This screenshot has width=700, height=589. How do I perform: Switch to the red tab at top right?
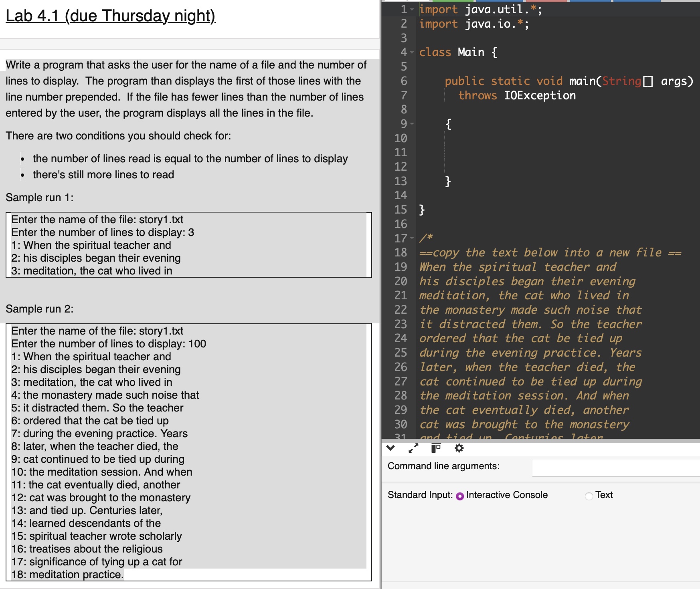click(x=547, y=2)
